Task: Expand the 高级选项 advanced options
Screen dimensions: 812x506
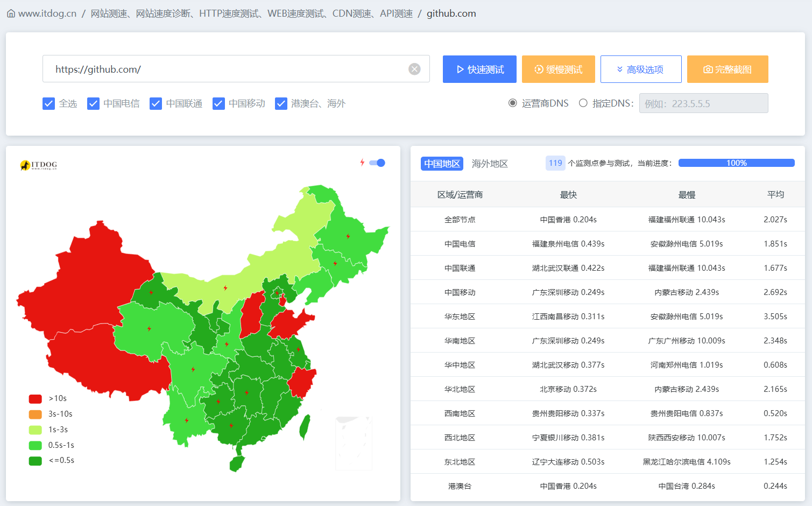Action: [x=641, y=69]
